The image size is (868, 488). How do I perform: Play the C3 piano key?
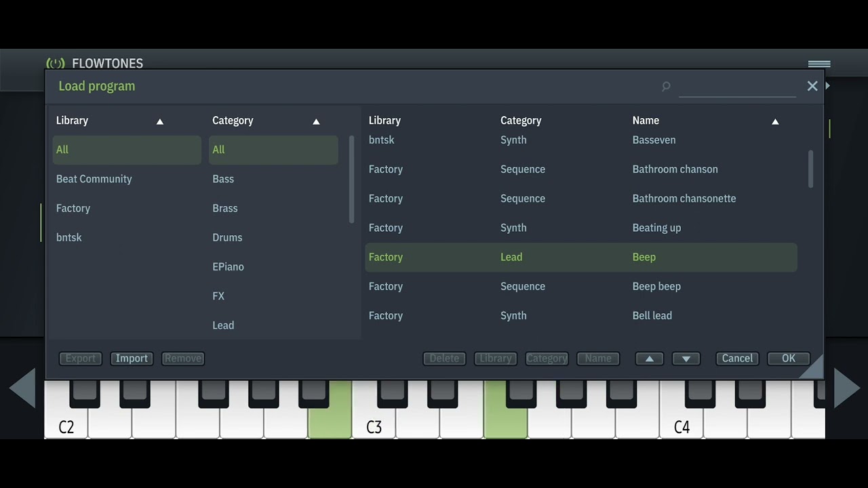click(x=374, y=424)
